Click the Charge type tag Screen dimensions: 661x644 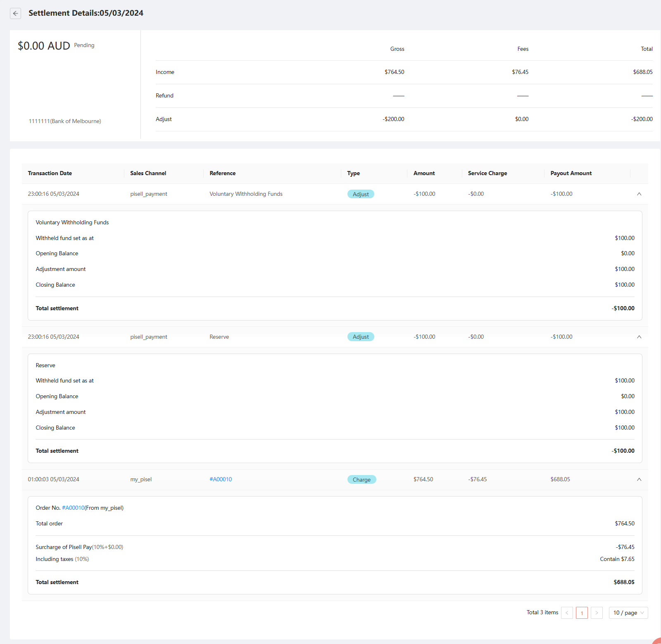click(x=361, y=480)
